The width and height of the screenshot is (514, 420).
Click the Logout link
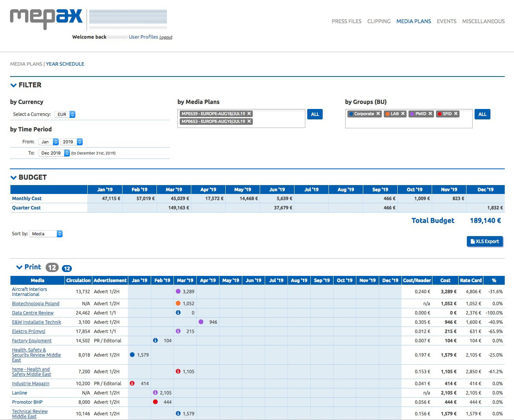click(166, 37)
